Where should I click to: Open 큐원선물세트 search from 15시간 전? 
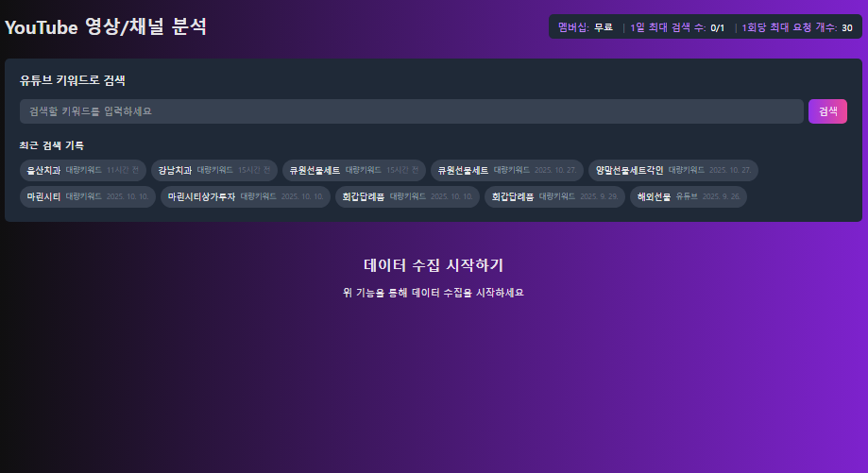point(354,171)
